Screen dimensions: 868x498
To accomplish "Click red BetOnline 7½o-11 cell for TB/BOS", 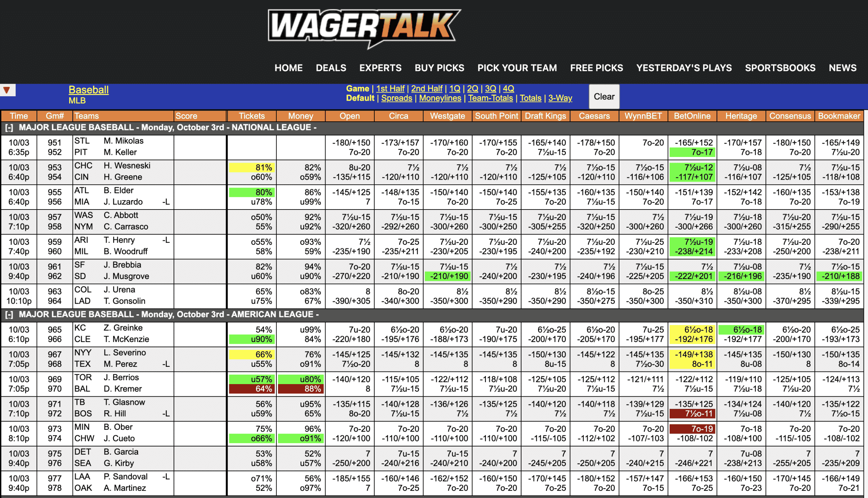I will click(692, 414).
